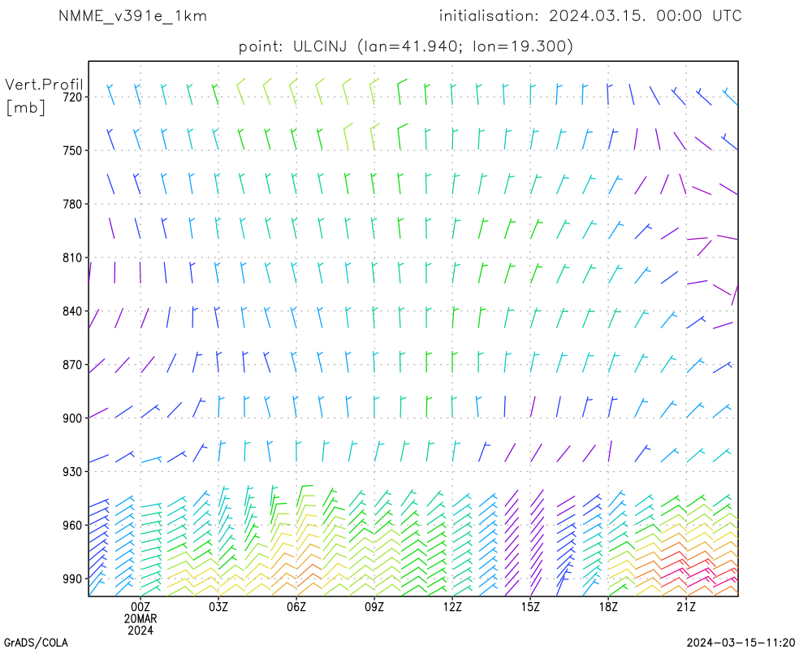Click the 780 pressure level label

point(72,204)
